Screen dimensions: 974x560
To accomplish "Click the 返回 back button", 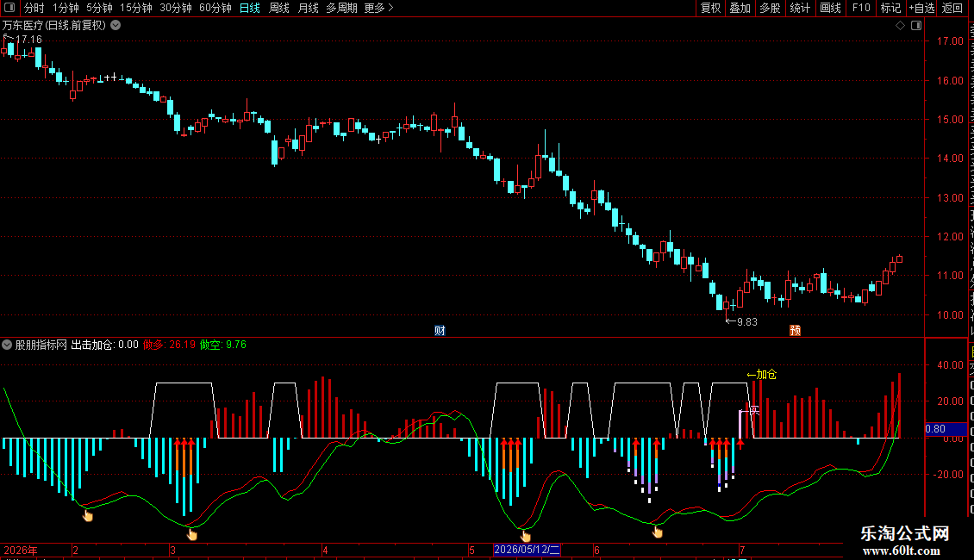I will click(x=952, y=8).
